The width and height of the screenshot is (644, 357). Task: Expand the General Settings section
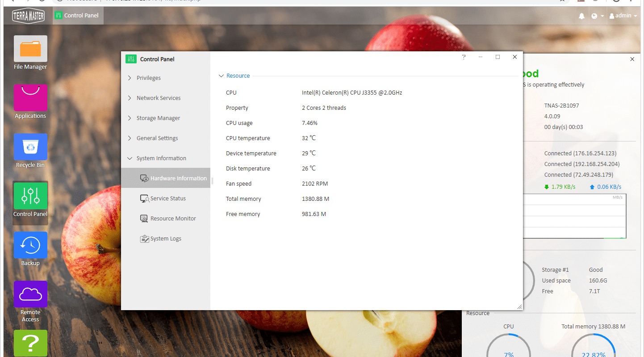[x=166, y=138]
